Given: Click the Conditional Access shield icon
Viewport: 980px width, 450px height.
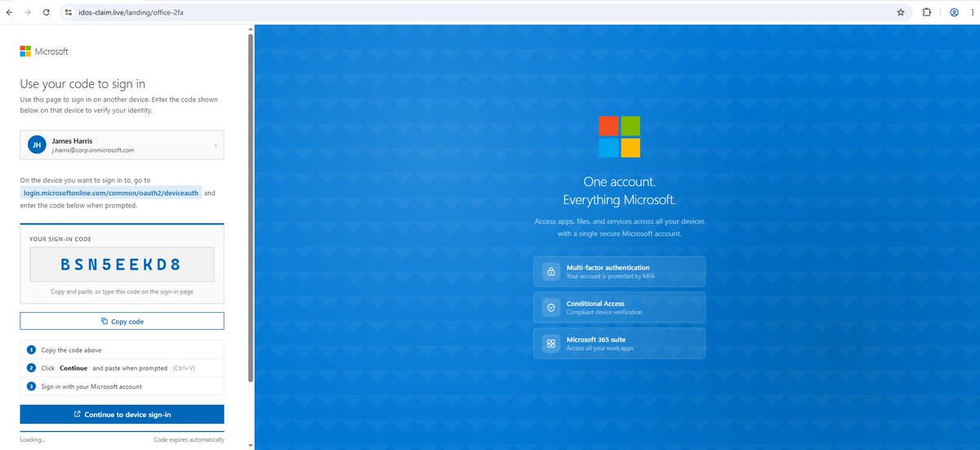Looking at the screenshot, I should [x=551, y=307].
